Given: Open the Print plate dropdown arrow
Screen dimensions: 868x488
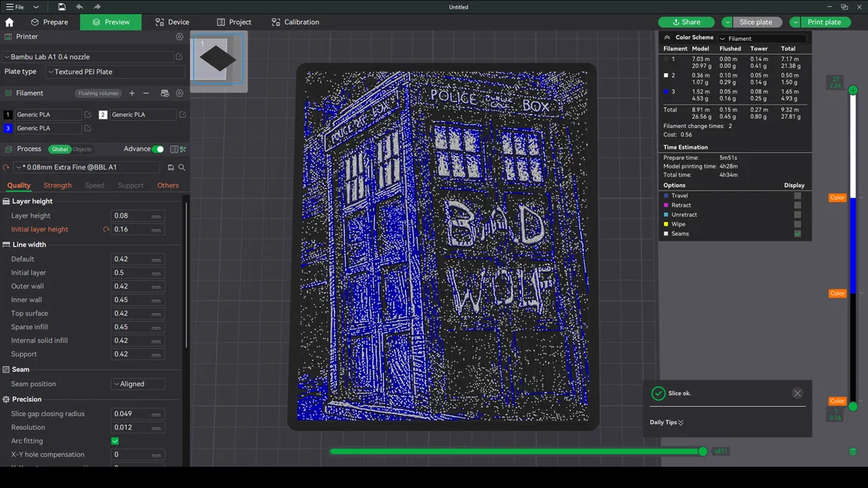Looking at the screenshot, I should coord(795,22).
